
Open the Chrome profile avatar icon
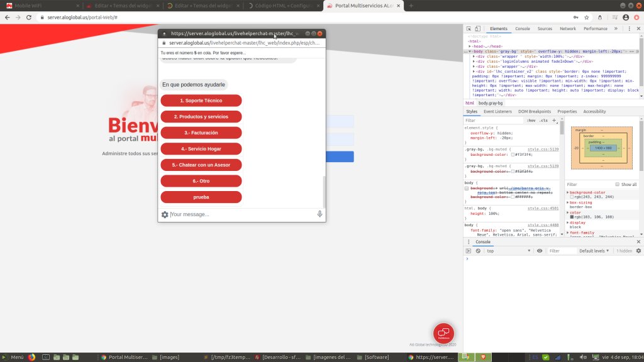click(626, 17)
